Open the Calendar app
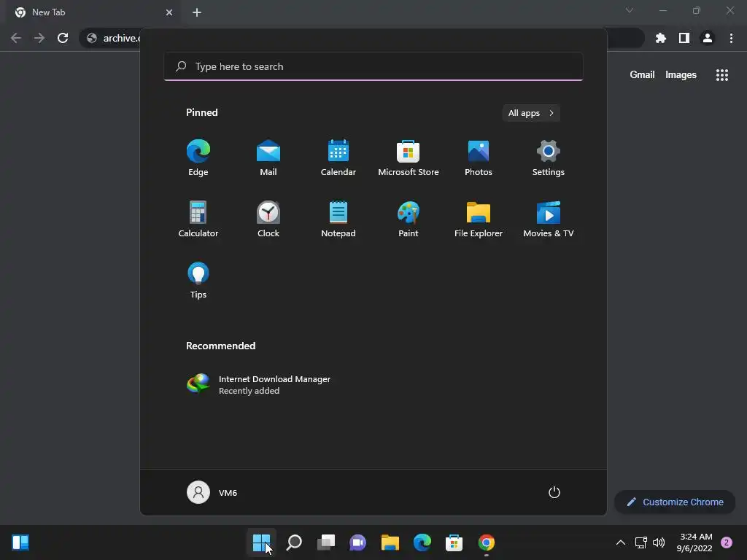Viewport: 747px width, 560px height. 338,158
